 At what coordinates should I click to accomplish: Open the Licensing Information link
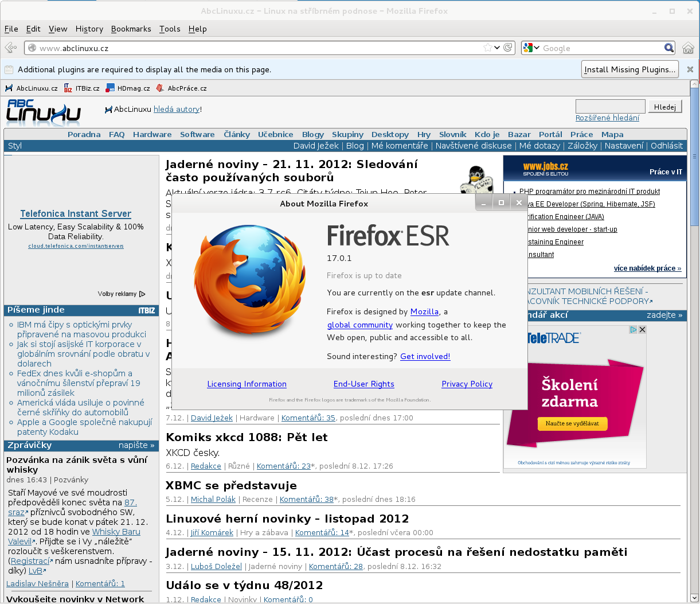pyautogui.click(x=247, y=384)
